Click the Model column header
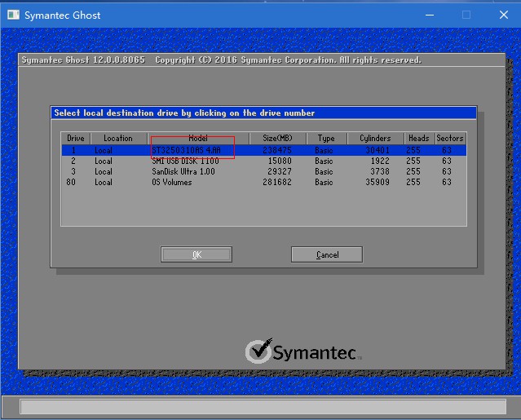The image size is (521, 420). click(x=198, y=139)
